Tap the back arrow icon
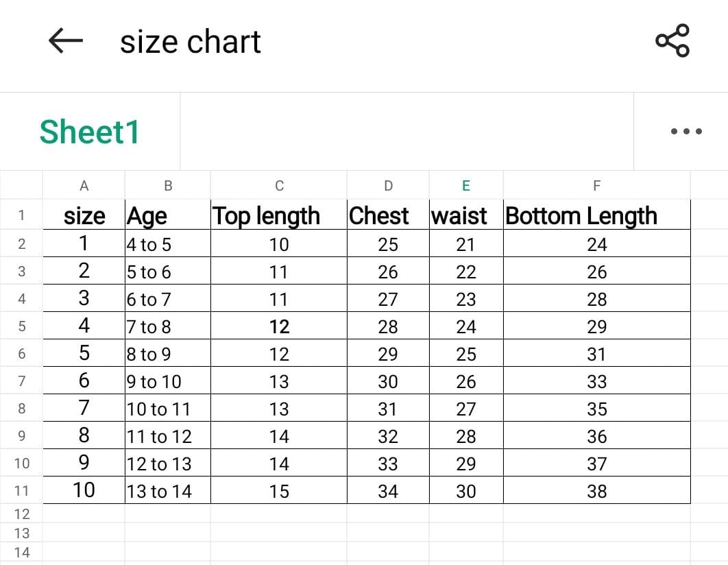The width and height of the screenshot is (728, 565). (x=66, y=41)
